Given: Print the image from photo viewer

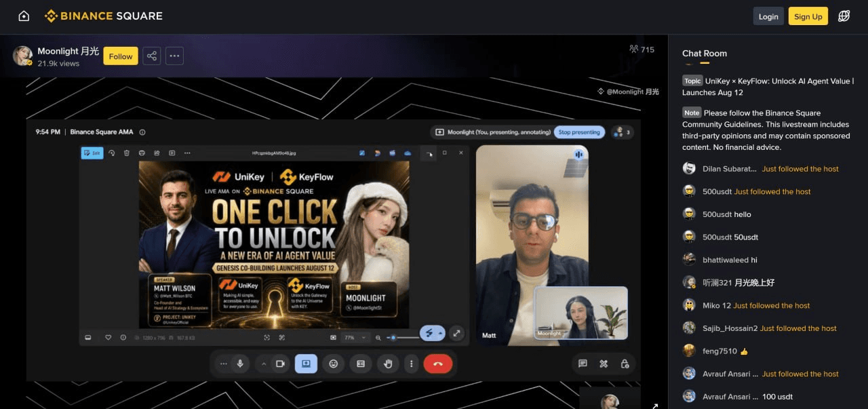Looking at the screenshot, I should pyautogui.click(x=142, y=153).
